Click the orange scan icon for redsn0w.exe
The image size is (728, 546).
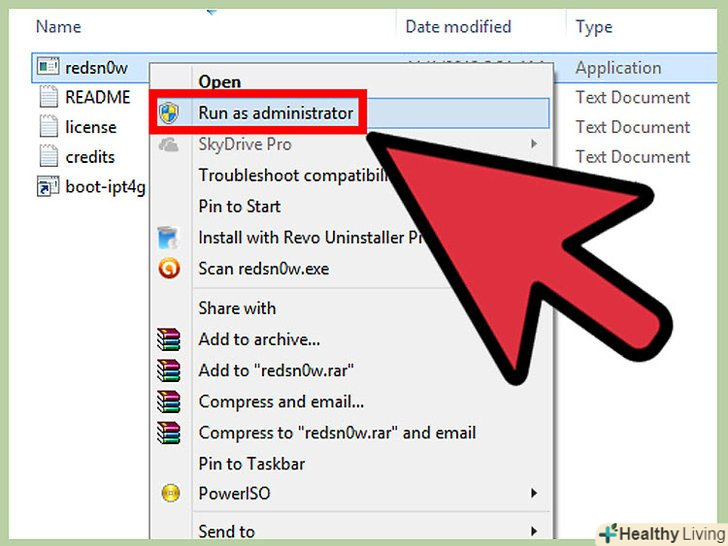point(169,268)
